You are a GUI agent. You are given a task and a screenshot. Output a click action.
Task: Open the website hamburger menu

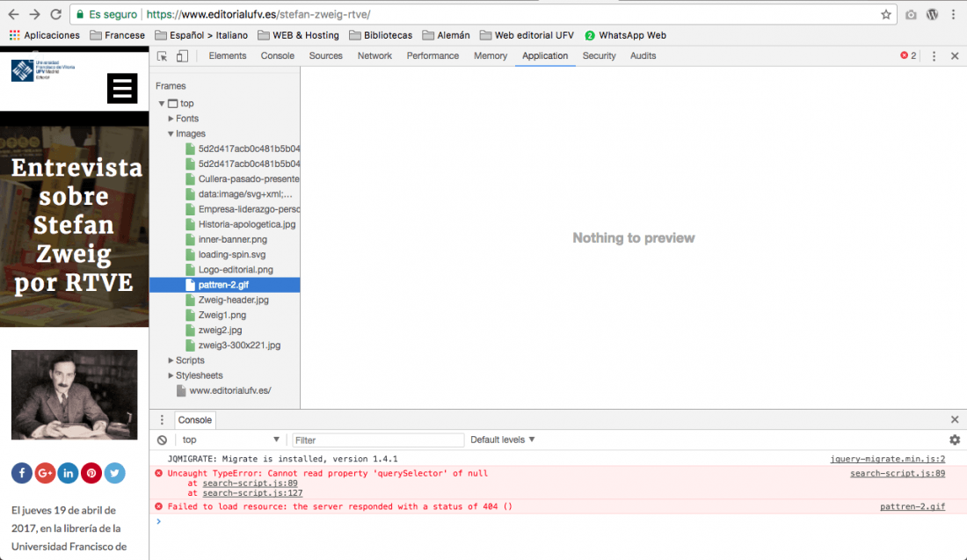tap(122, 88)
